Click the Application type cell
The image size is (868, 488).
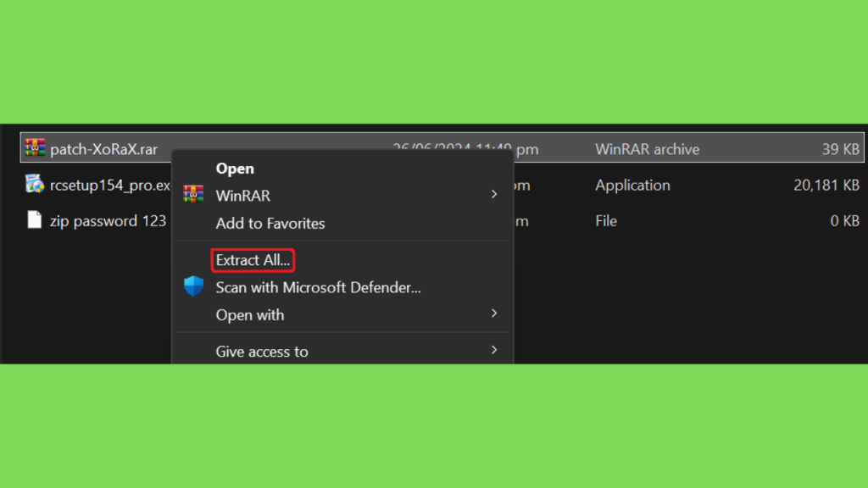tap(632, 186)
